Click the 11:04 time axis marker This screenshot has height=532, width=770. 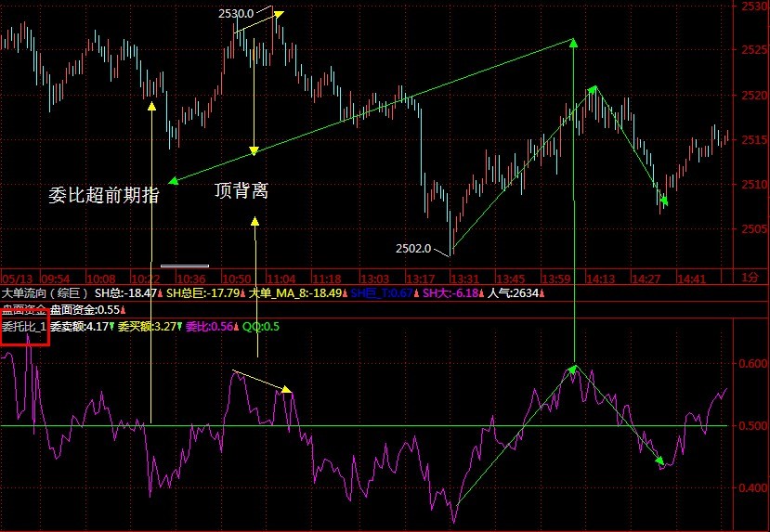tap(281, 278)
